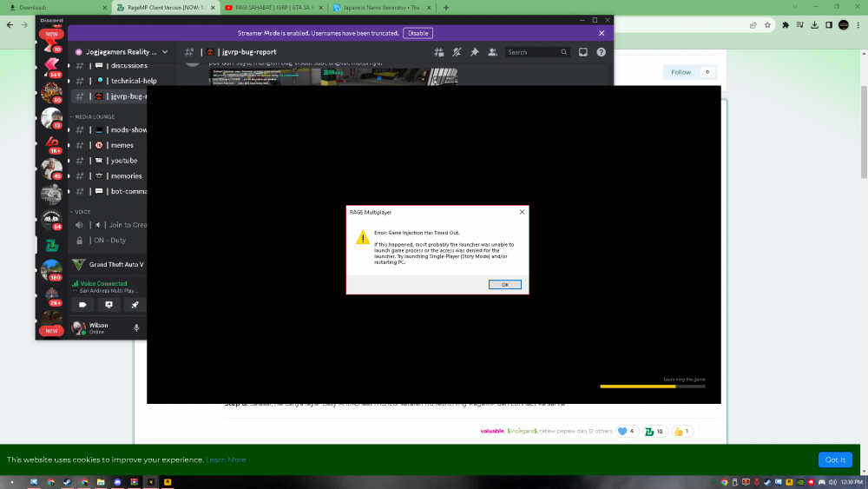Open the bot-commands channel
Viewport: 868px width, 489px height.
(x=109, y=192)
